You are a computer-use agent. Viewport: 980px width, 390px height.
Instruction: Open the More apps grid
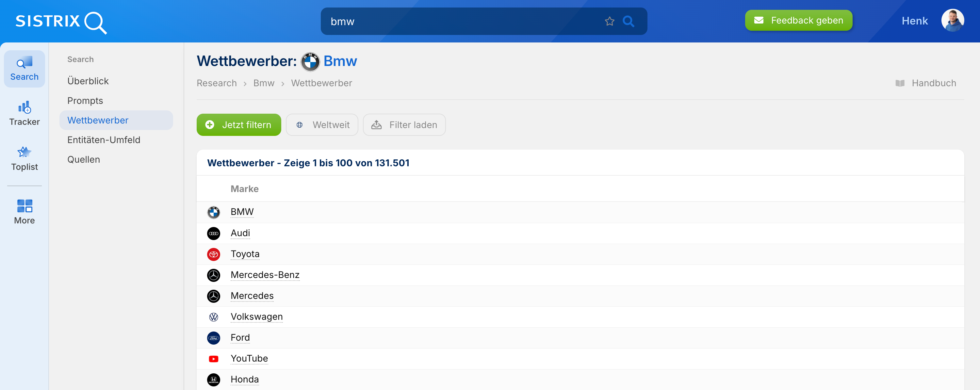tap(24, 212)
